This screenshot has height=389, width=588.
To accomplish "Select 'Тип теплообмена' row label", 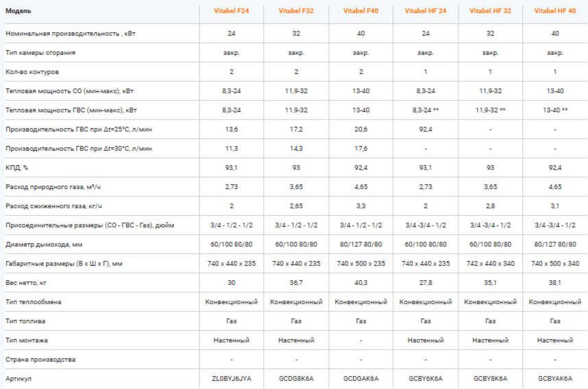I will click(x=34, y=302).
